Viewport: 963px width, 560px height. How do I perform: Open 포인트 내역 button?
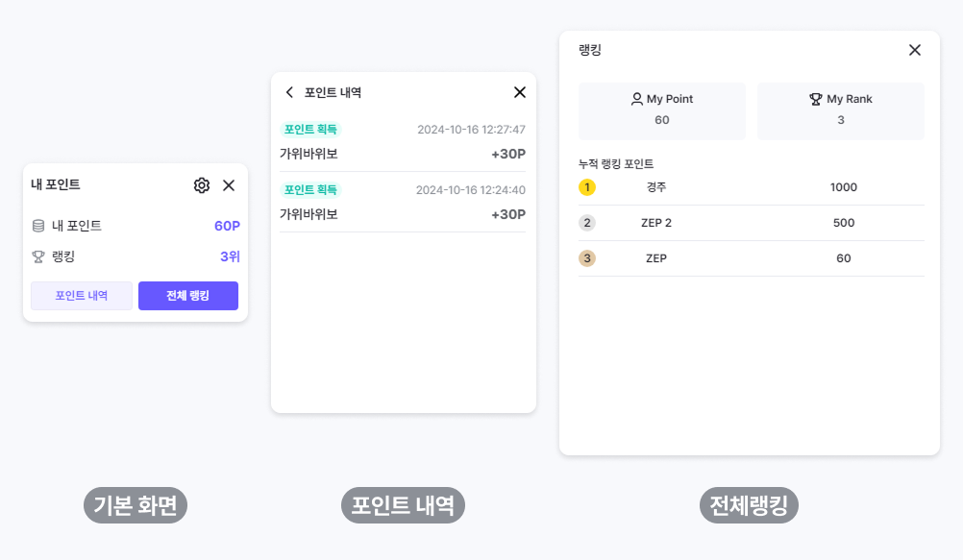tap(82, 296)
